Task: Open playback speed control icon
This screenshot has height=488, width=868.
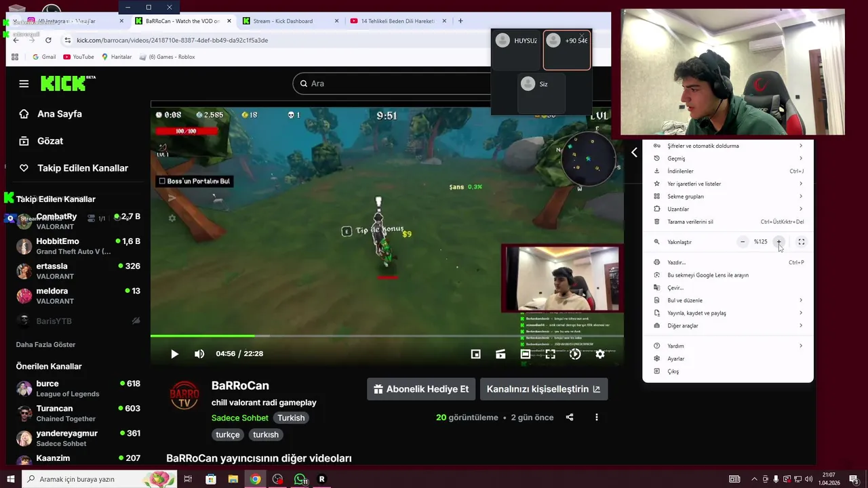Action: [x=575, y=354]
